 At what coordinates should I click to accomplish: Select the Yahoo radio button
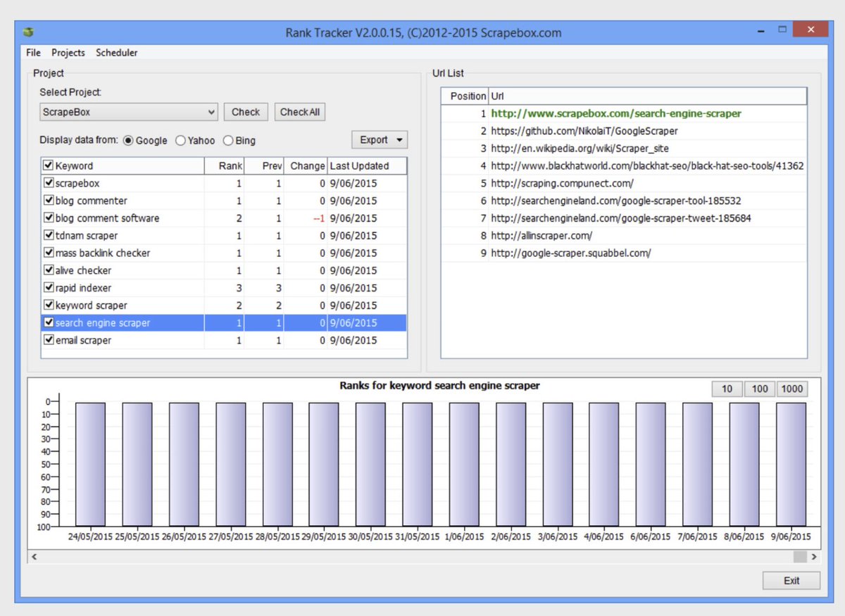180,141
